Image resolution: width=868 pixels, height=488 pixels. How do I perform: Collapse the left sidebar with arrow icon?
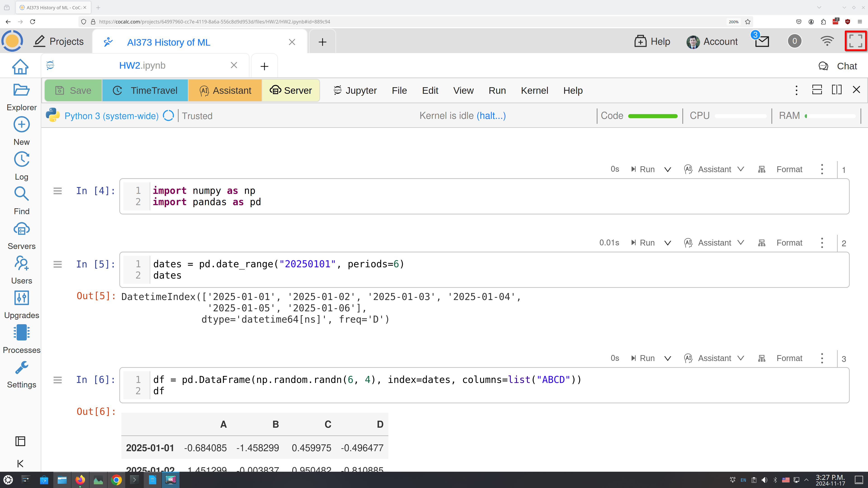(20, 463)
